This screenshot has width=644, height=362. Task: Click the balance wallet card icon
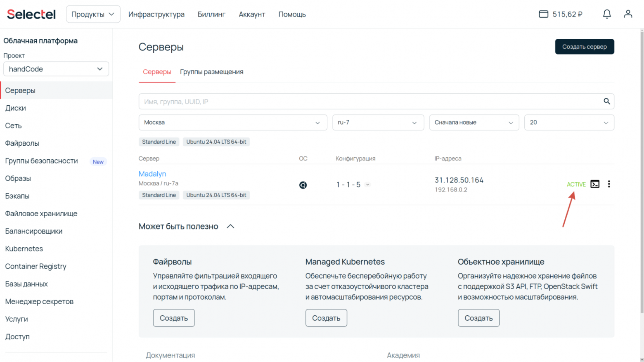coord(543,14)
